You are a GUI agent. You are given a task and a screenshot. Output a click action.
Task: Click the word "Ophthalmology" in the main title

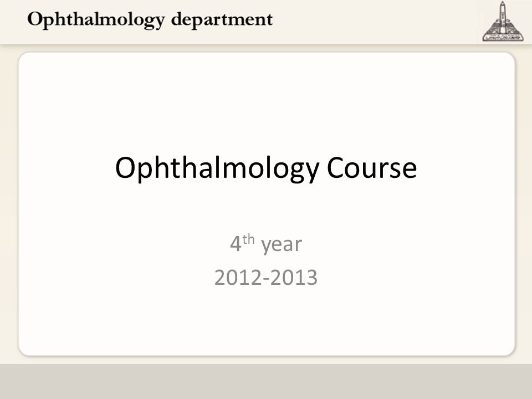[x=217, y=168]
